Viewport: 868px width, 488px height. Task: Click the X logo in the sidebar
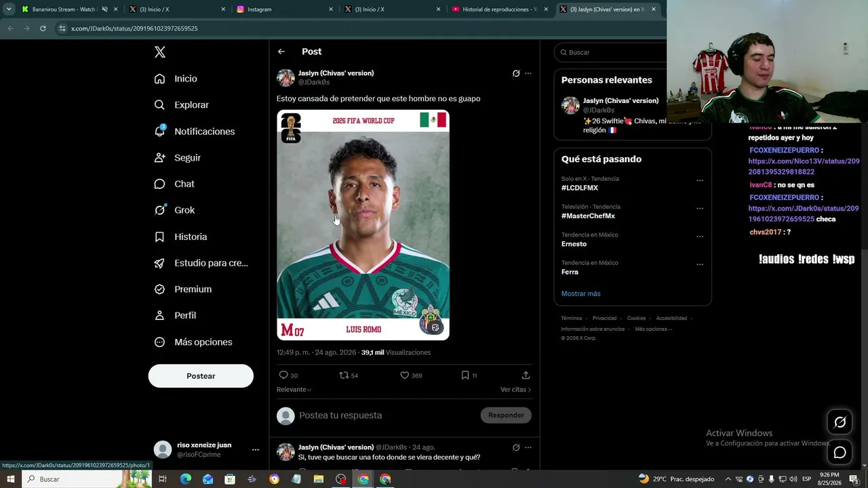tap(160, 52)
